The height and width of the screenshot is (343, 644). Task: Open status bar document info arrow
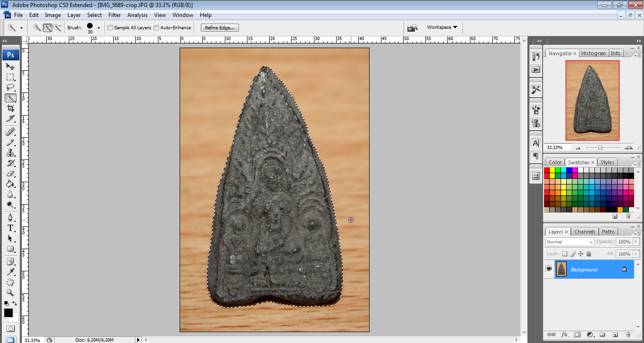138,340
